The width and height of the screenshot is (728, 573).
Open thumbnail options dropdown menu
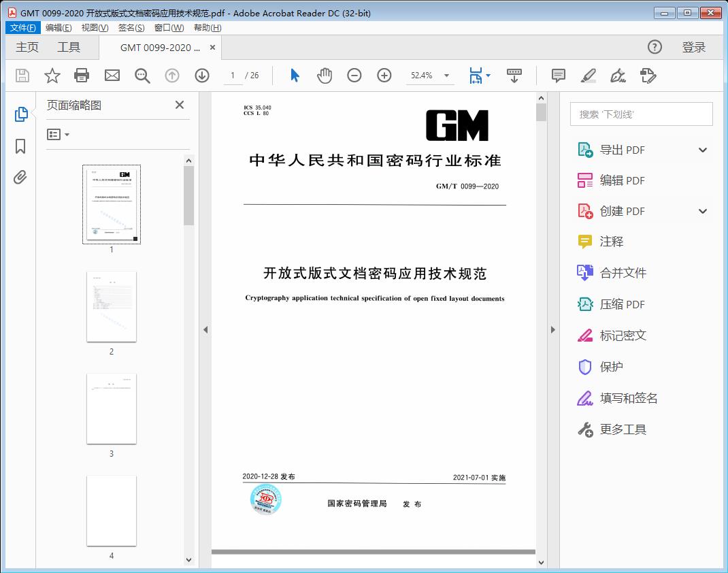58,135
